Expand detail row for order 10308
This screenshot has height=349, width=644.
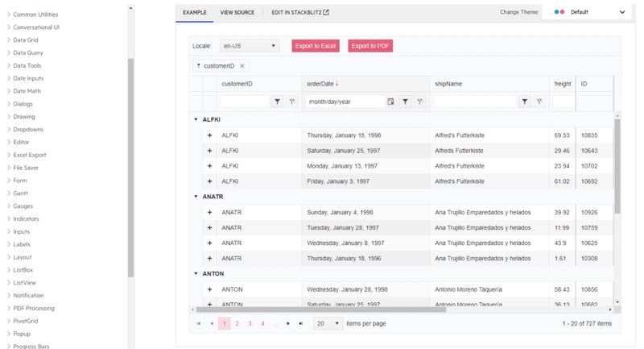pyautogui.click(x=209, y=259)
